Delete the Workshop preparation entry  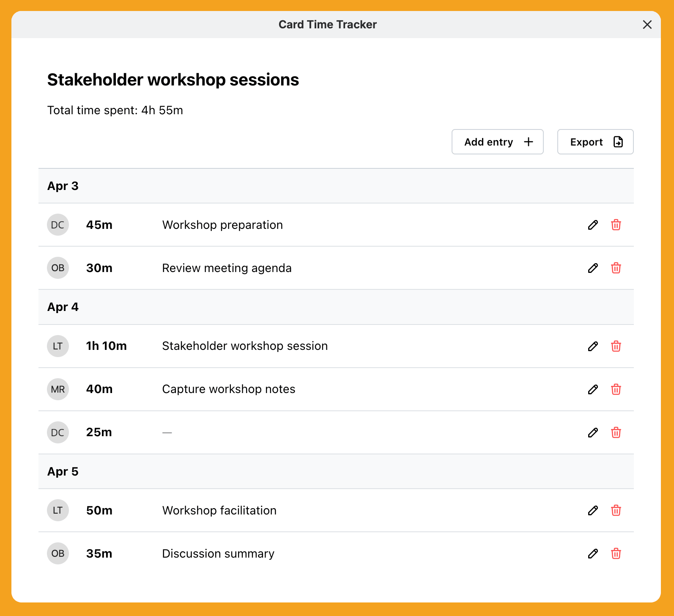pos(616,225)
